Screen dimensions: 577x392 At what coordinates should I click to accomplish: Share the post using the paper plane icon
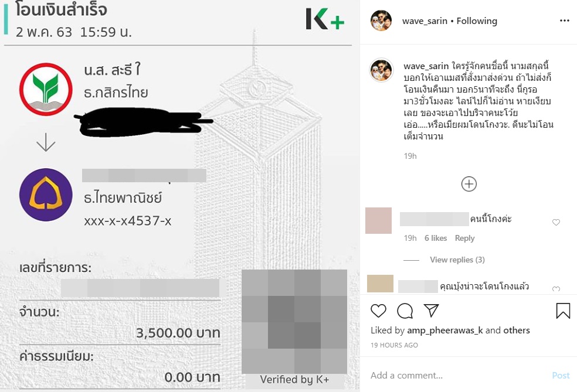[x=431, y=311]
